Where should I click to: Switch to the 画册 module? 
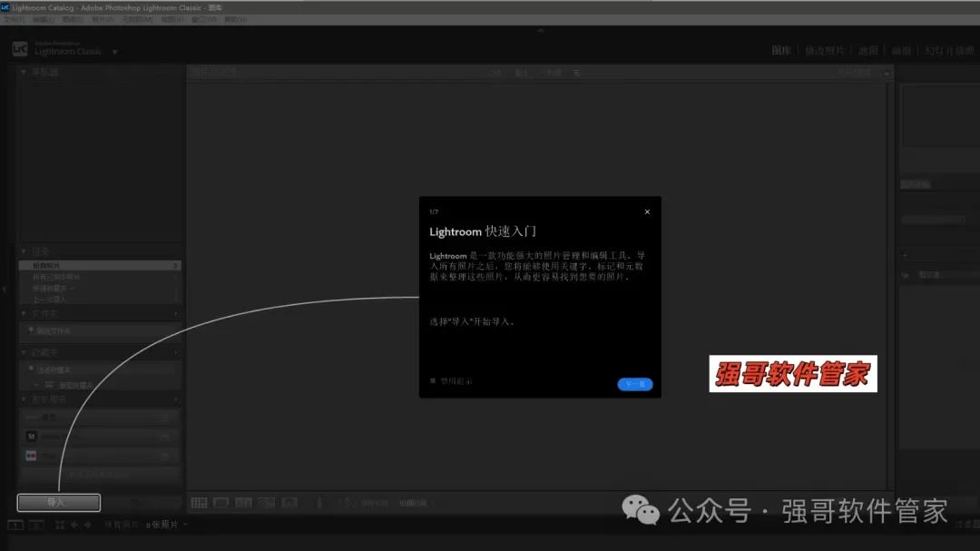coord(901,51)
